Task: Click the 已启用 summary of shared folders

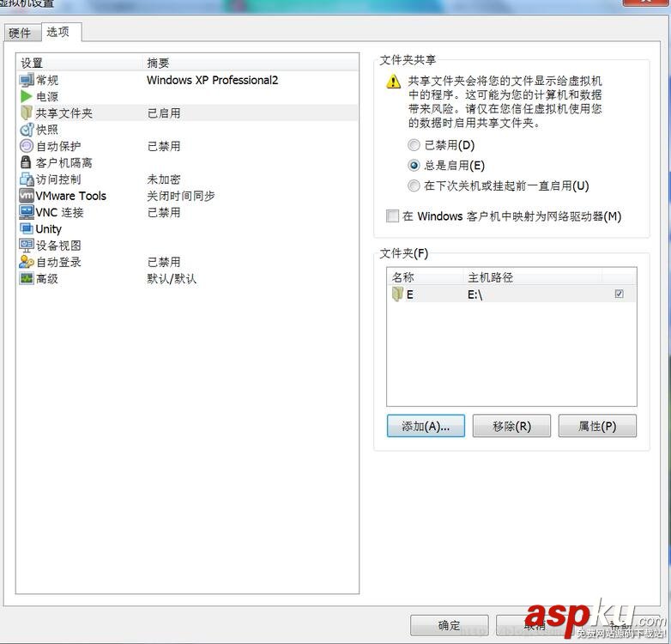Action: [164, 113]
